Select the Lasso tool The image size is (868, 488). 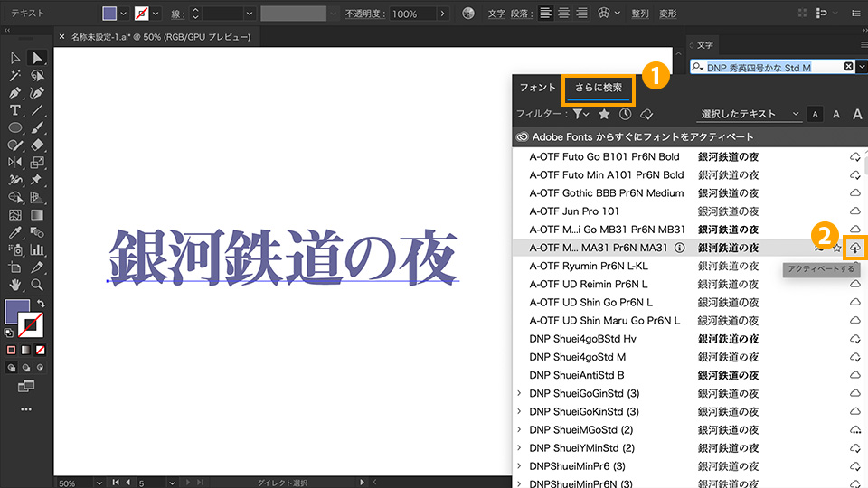point(37,75)
